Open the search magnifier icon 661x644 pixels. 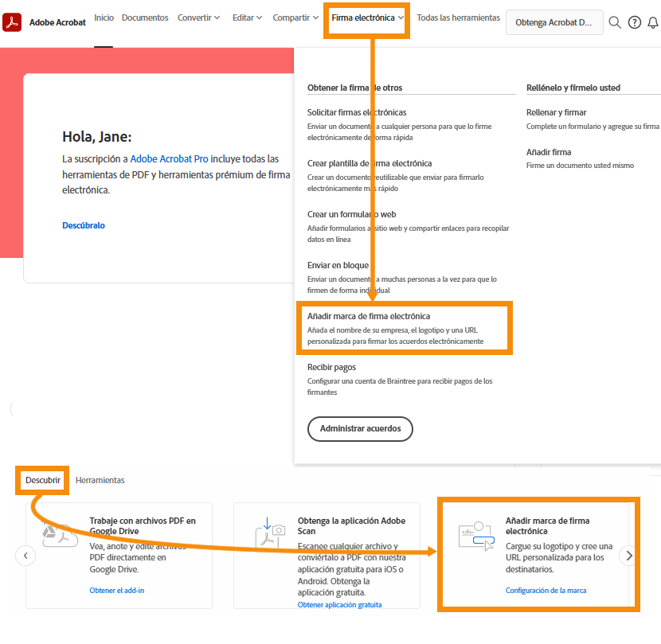pyautogui.click(x=615, y=22)
